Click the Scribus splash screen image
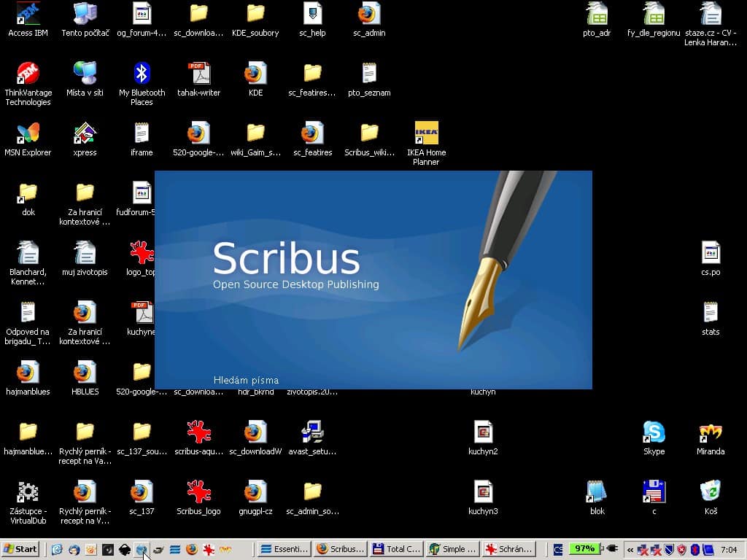Viewport: 747px width, 560px height. click(373, 280)
